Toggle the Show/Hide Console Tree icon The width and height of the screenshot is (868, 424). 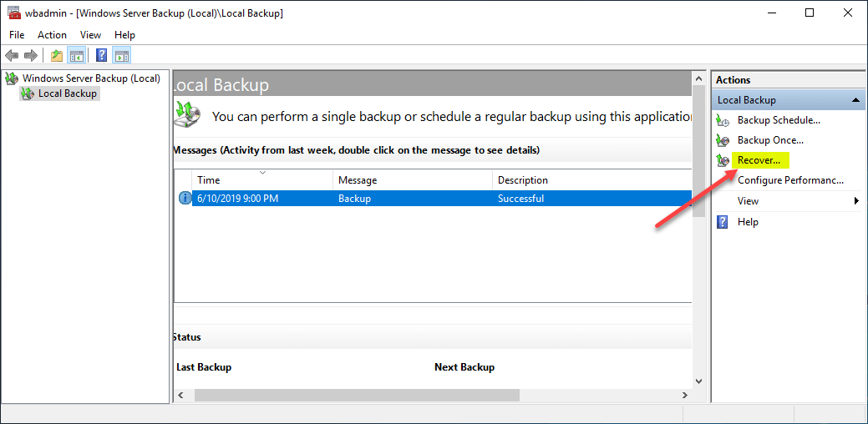pyautogui.click(x=76, y=55)
